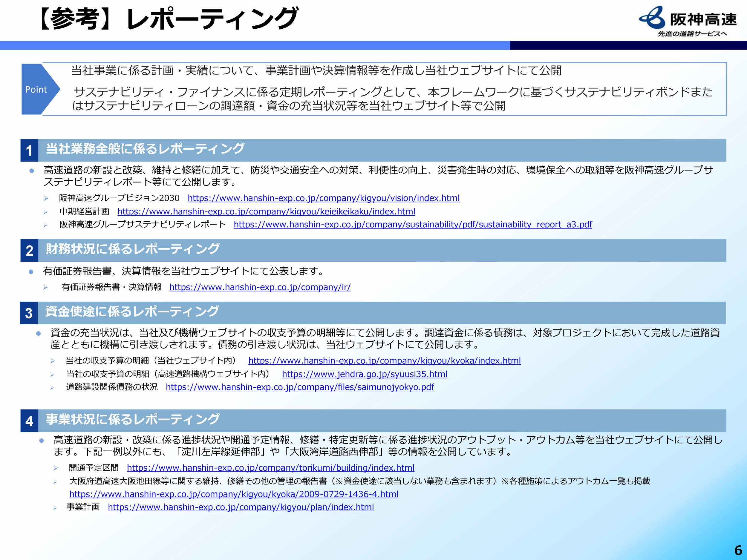This screenshot has width=747, height=560.
Task: Click the 阪神高速 logo icon
Action: pyautogui.click(x=652, y=18)
